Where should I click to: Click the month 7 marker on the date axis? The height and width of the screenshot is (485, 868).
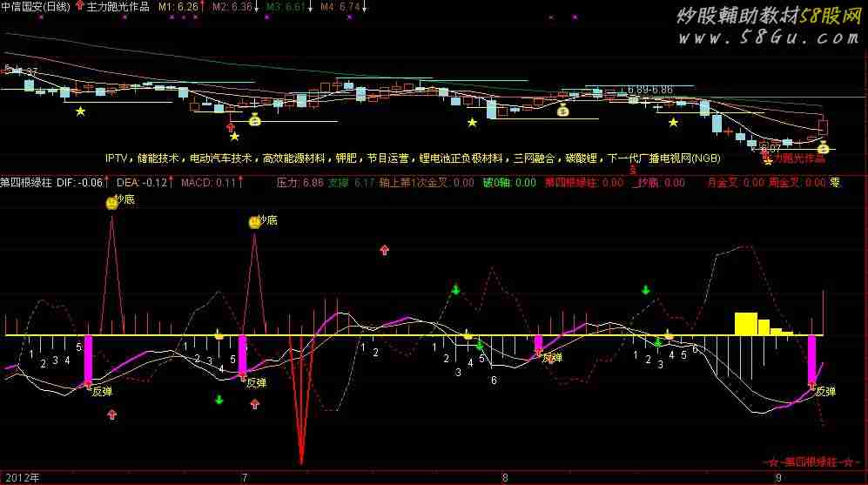coord(244,478)
